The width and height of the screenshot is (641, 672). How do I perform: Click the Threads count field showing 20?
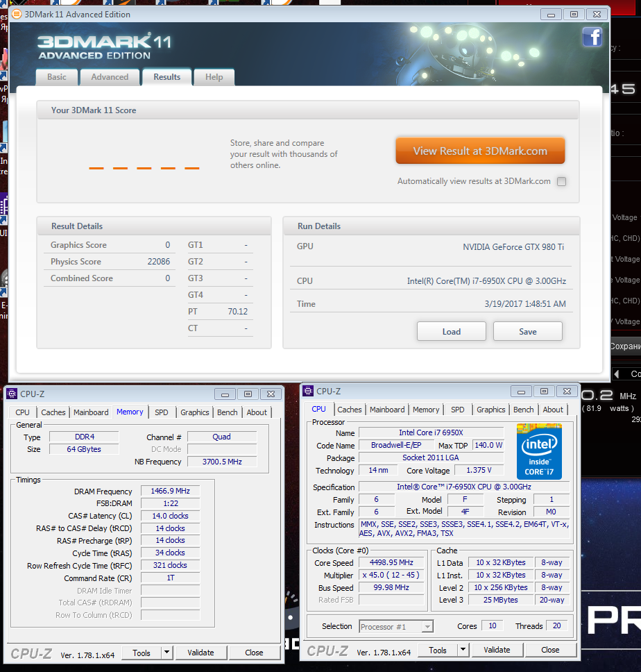tap(556, 625)
